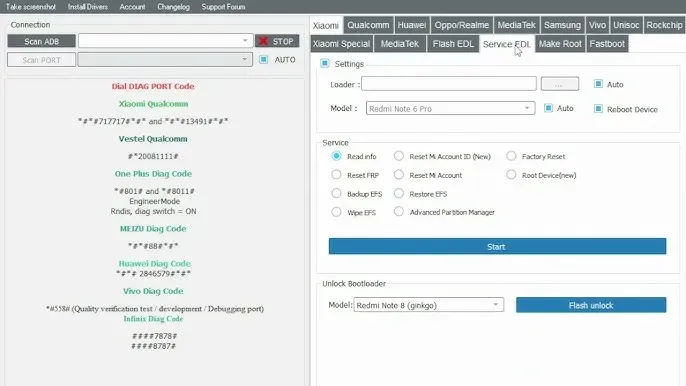Switch to the Xiaomi brand tab
Viewport: 686px width, 386px height.
[326, 25]
